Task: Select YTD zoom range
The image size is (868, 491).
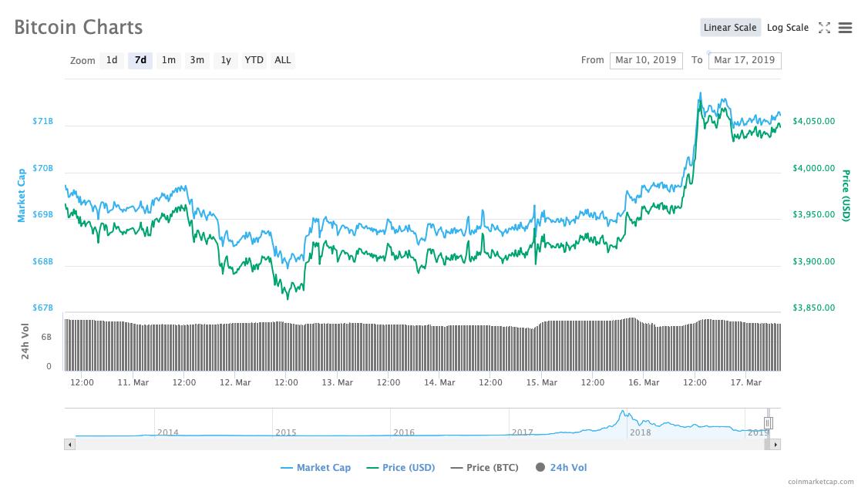Action: click(254, 60)
